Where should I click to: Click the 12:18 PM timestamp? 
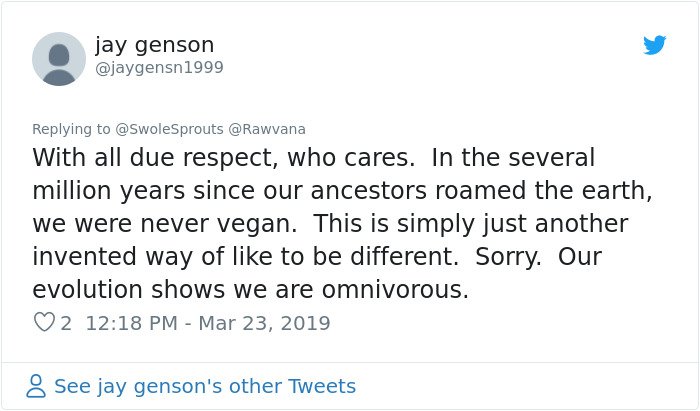[x=132, y=323]
